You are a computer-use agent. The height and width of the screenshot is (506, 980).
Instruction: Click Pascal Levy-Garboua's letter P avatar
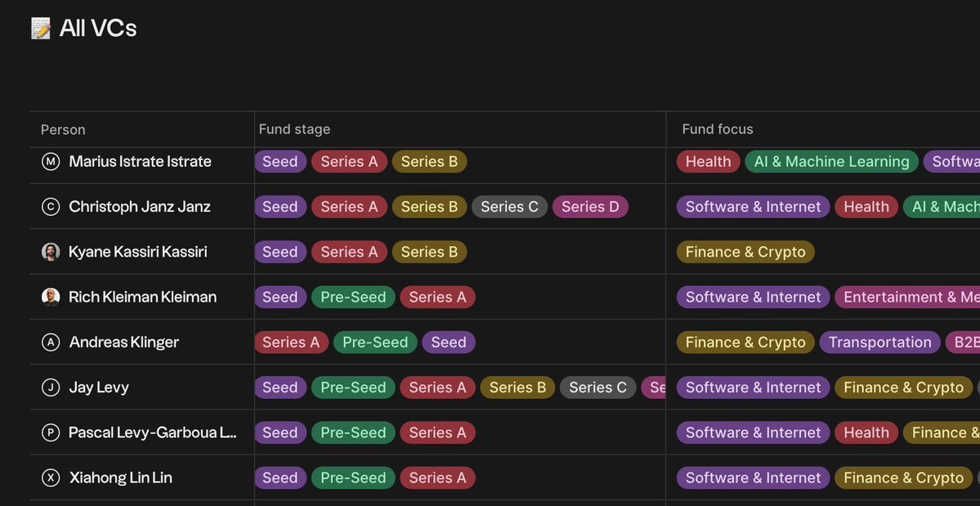(x=51, y=432)
